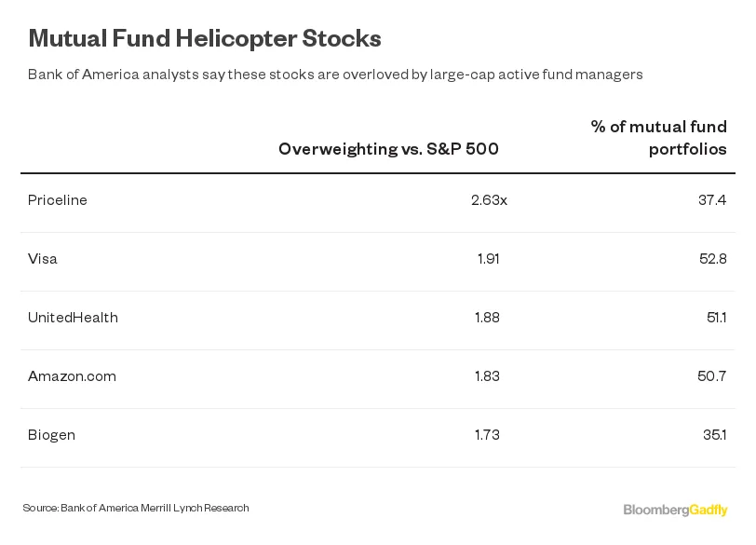
Task: Select the 52.8 portfolio percentage for Visa
Action: point(712,259)
